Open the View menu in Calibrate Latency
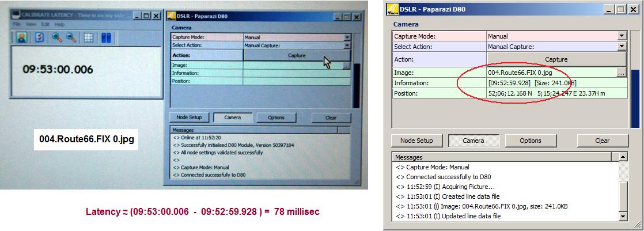644x231 pixels. pyautogui.click(x=31, y=25)
